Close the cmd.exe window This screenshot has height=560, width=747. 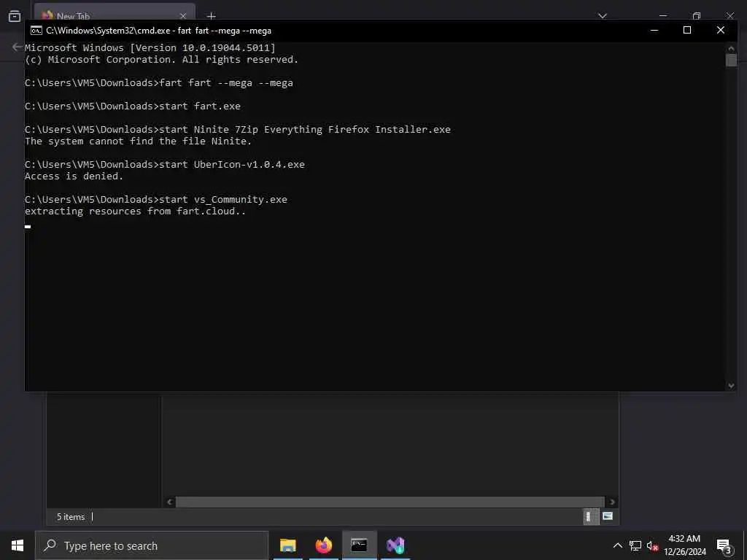pos(720,31)
